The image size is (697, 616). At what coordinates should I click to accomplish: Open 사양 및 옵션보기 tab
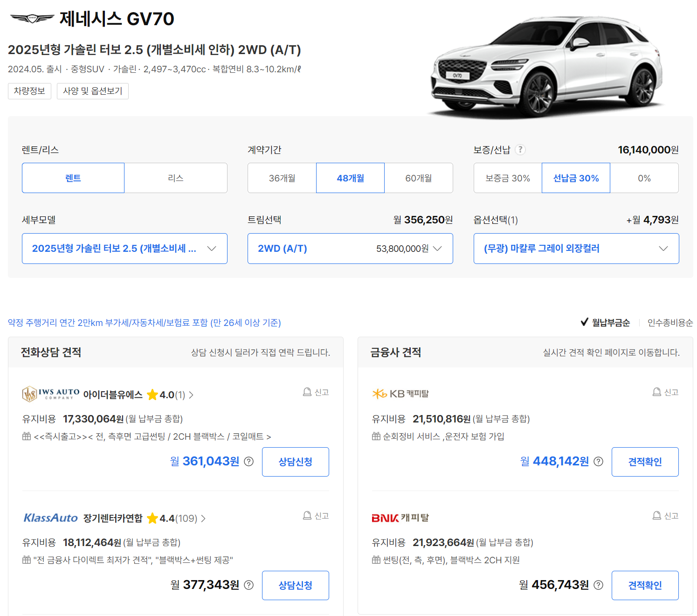coord(93,91)
